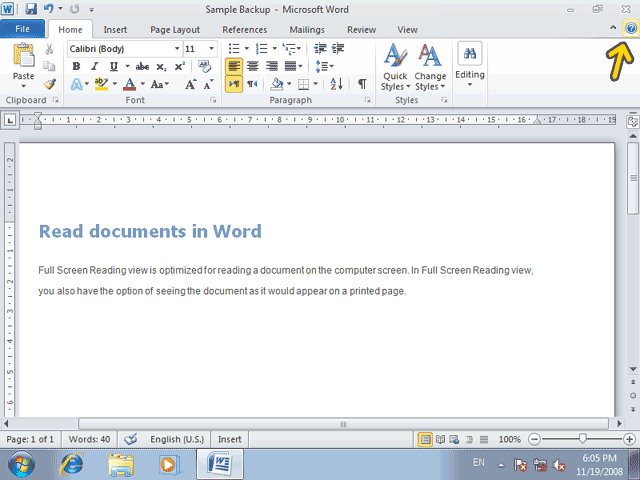This screenshot has height=480, width=640.
Task: Open the font size dropdown
Action: click(x=211, y=49)
